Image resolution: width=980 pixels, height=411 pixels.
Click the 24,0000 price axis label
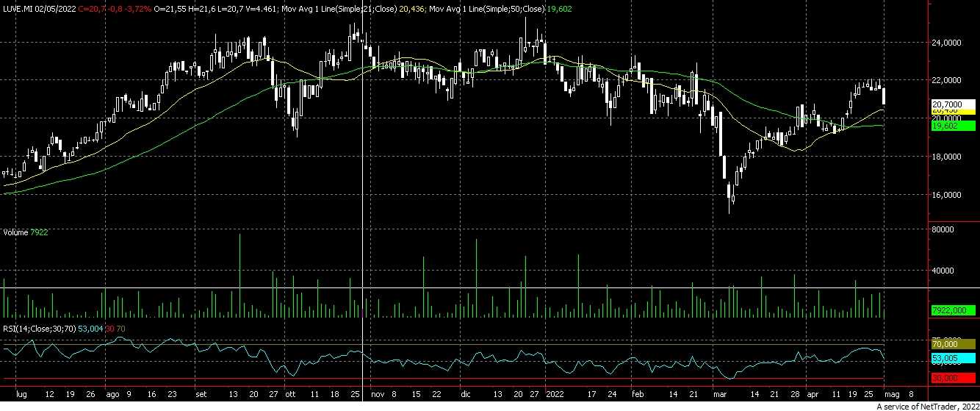[946, 43]
